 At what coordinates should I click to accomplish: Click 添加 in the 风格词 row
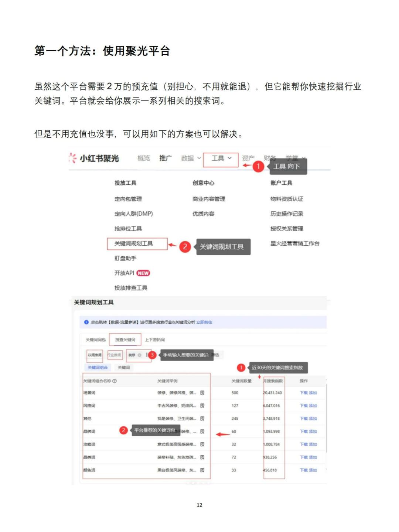click(x=313, y=406)
